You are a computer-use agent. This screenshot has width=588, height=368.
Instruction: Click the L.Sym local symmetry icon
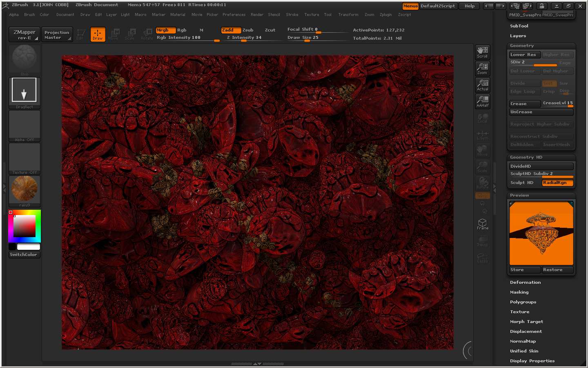click(x=482, y=135)
